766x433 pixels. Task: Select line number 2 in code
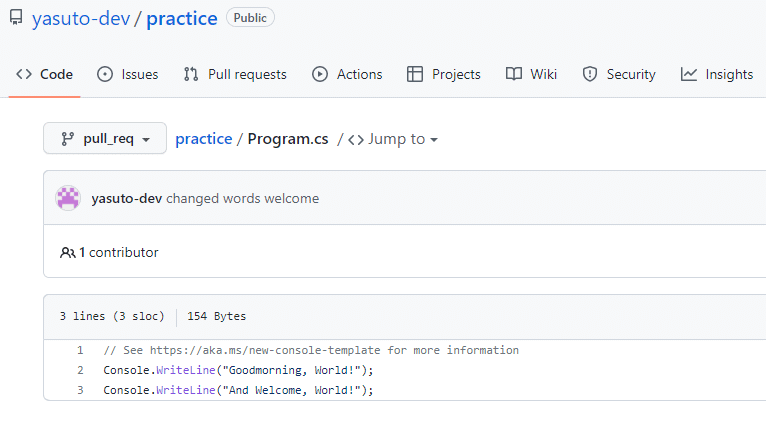[x=80, y=370]
